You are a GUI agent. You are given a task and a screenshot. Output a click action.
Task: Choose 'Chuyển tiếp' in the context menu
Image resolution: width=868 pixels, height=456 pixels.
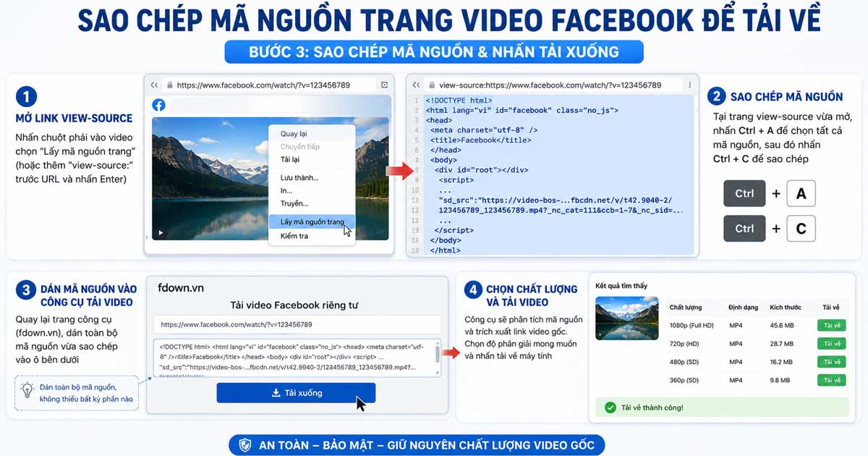tap(300, 146)
